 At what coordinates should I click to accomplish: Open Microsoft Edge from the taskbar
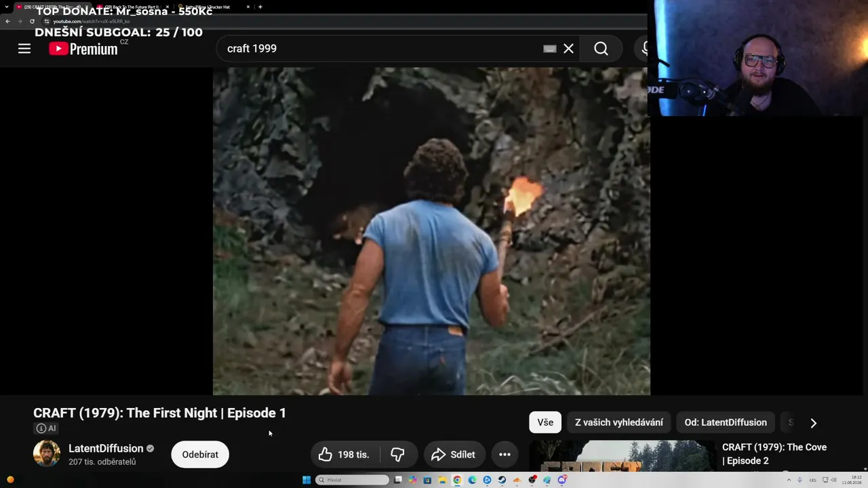[x=472, y=480]
